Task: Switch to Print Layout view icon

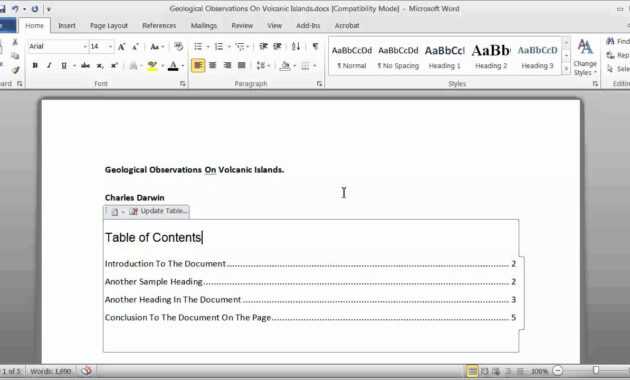Action: [472, 371]
